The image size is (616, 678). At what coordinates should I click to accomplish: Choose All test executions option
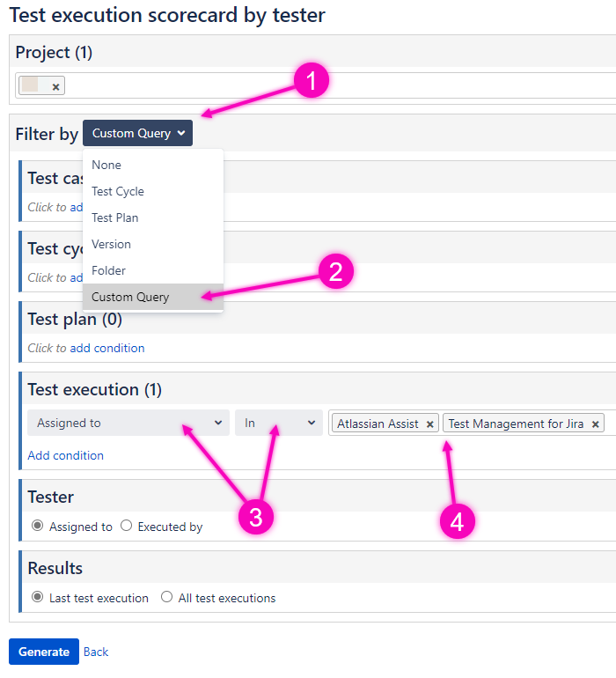166,597
